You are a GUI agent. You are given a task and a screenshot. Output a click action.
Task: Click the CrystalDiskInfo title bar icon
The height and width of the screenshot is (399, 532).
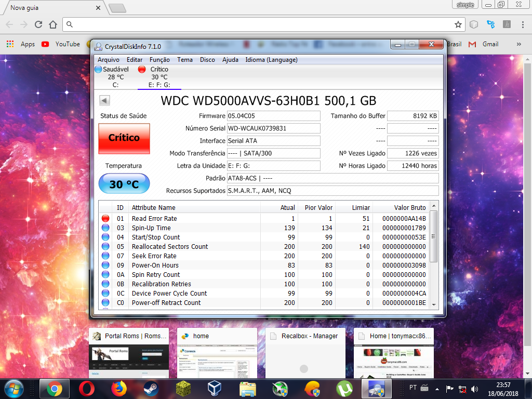click(x=98, y=46)
